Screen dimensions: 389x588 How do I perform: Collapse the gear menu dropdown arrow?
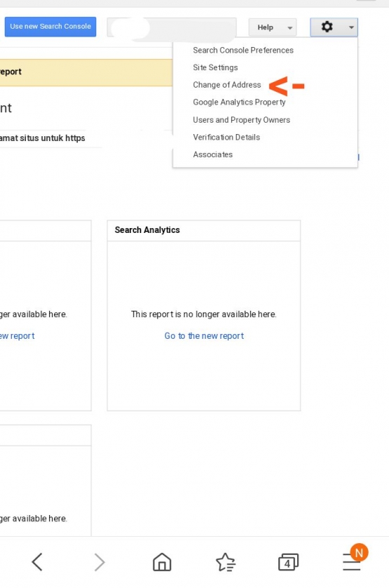click(x=351, y=27)
